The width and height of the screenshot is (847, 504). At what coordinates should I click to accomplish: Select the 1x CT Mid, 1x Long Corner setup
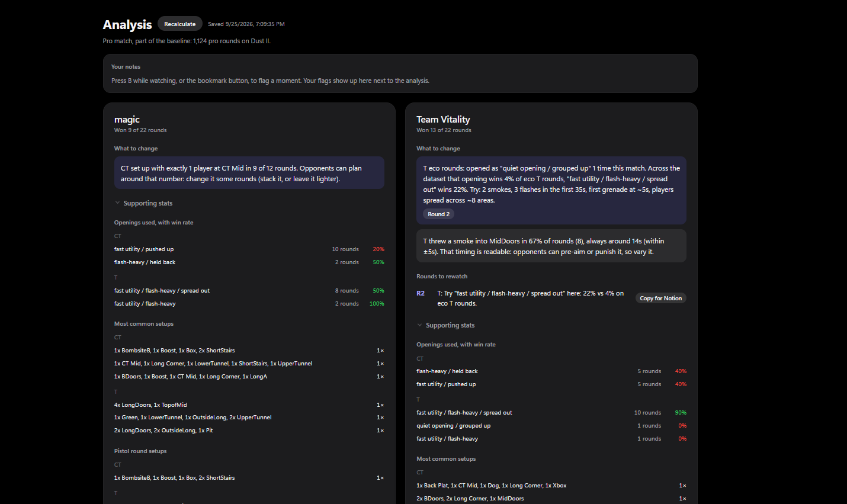[249, 364]
